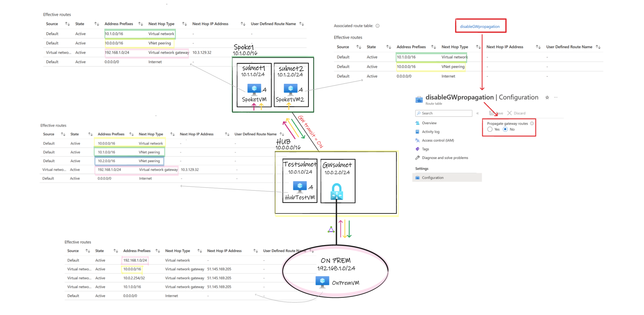Click the star to favorite disableGWpropagation
The height and width of the screenshot is (315, 644).
547,97
